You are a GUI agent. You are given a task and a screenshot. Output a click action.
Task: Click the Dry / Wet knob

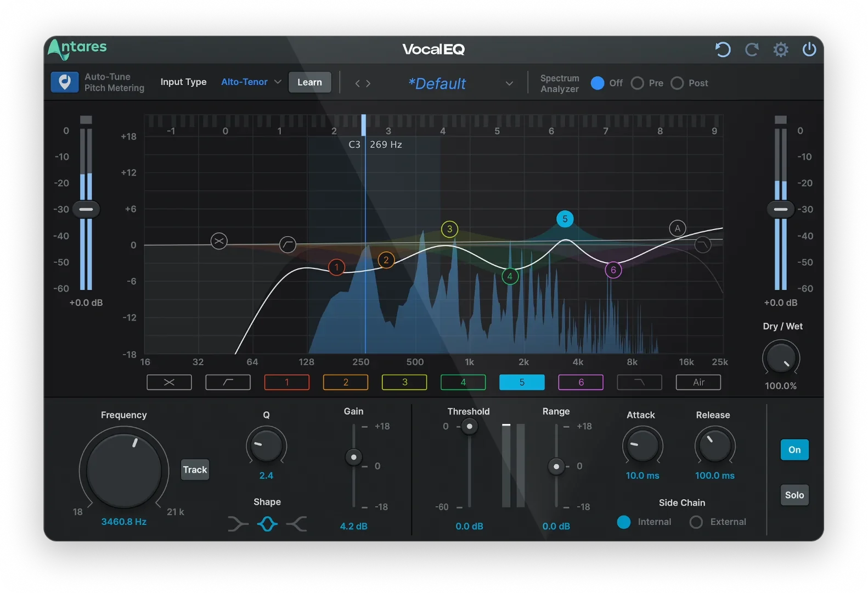point(781,358)
